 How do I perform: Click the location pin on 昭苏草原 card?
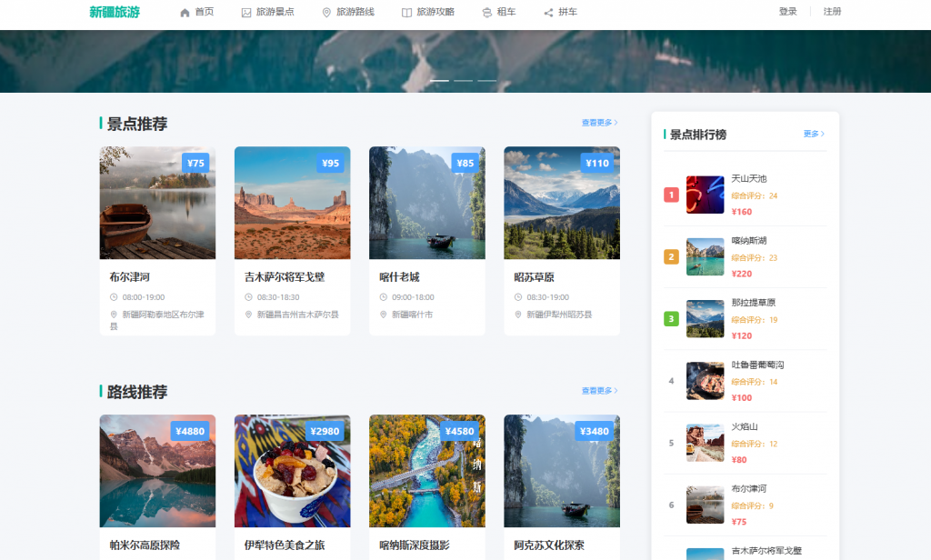(x=517, y=315)
